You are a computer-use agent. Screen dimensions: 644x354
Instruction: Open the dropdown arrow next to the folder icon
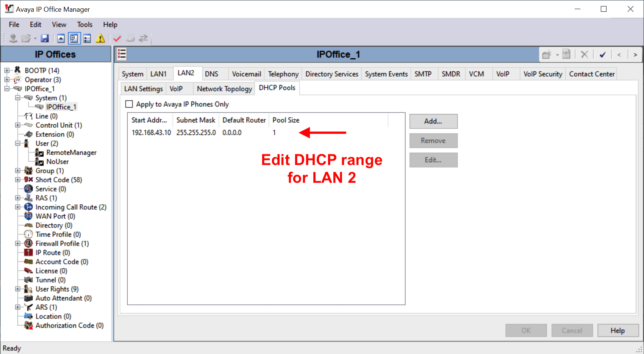[35, 38]
